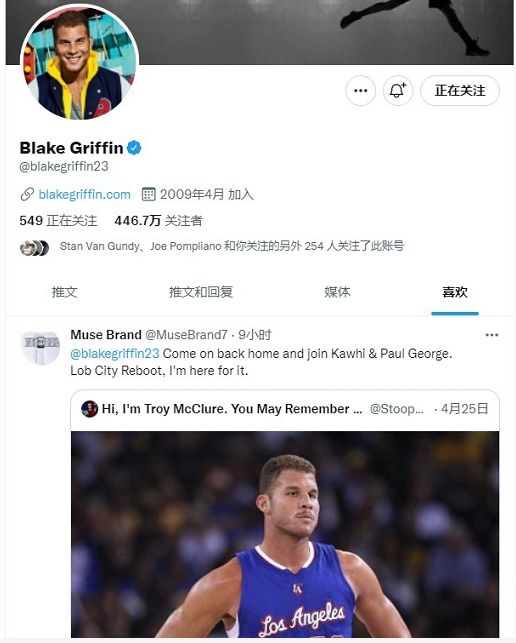Click the calendar join-date icon
The image size is (516, 643).
(x=148, y=194)
